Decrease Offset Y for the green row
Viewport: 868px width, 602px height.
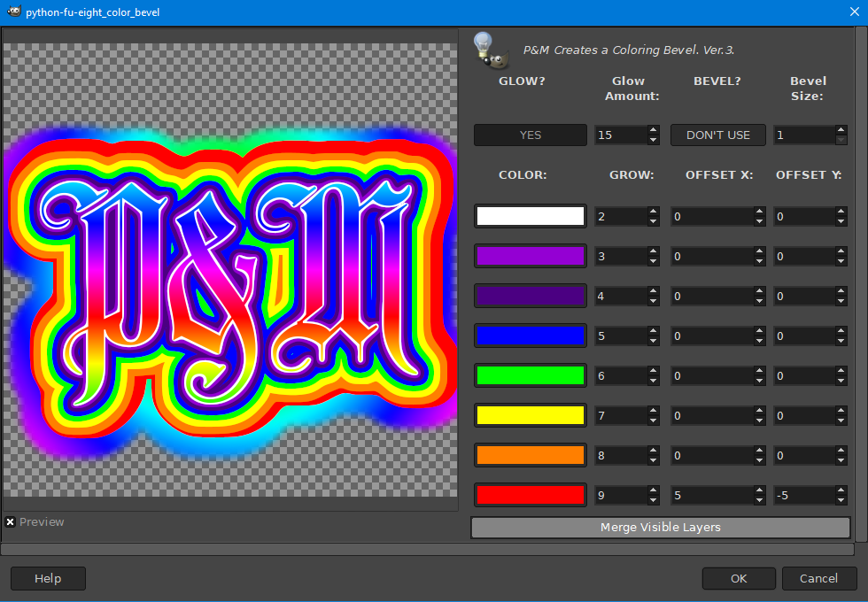[841, 381]
